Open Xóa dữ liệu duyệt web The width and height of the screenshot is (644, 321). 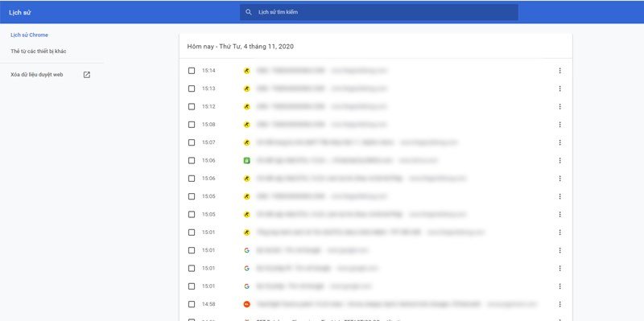point(36,75)
